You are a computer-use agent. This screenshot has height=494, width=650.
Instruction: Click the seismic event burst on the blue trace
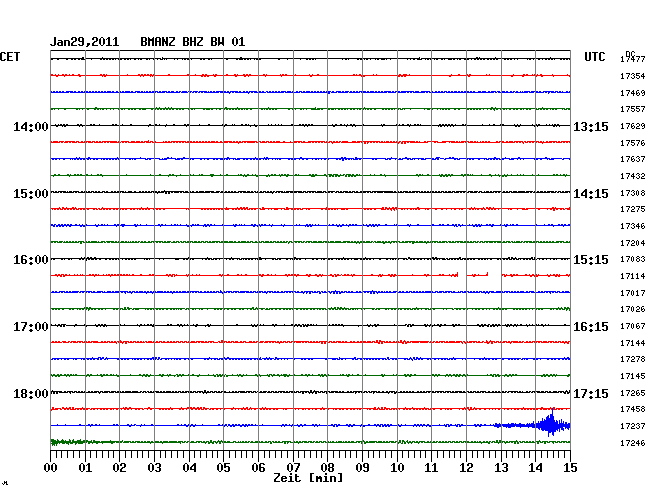[x=551, y=425]
